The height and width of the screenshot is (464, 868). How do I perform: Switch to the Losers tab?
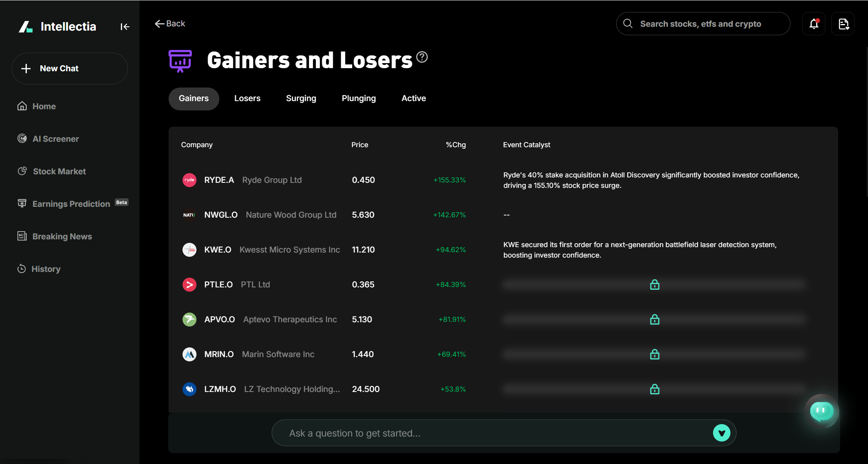[247, 98]
